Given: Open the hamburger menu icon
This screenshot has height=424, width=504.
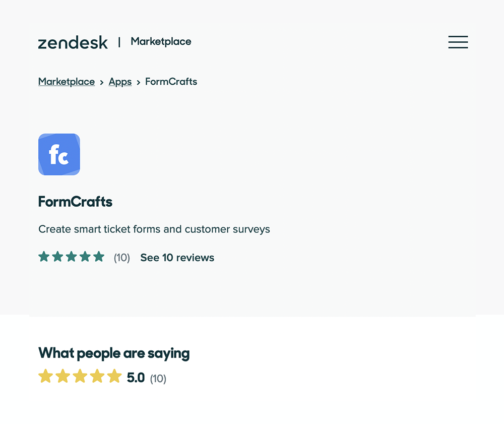Looking at the screenshot, I should [458, 42].
